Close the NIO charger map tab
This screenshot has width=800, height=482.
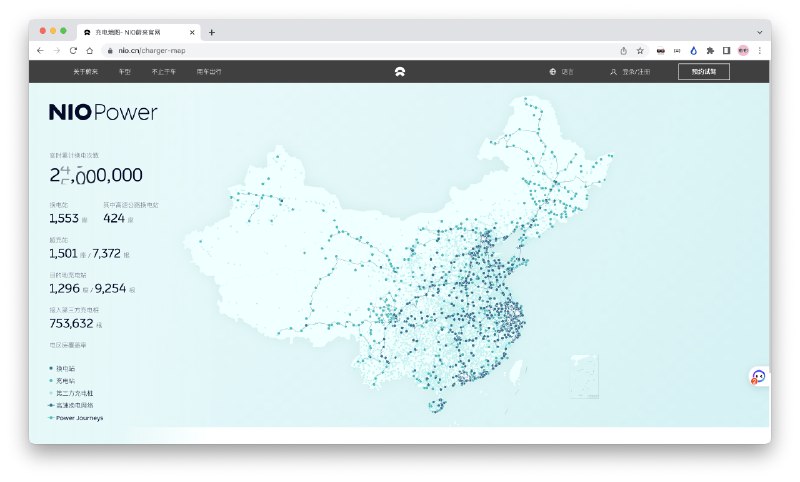[x=192, y=32]
